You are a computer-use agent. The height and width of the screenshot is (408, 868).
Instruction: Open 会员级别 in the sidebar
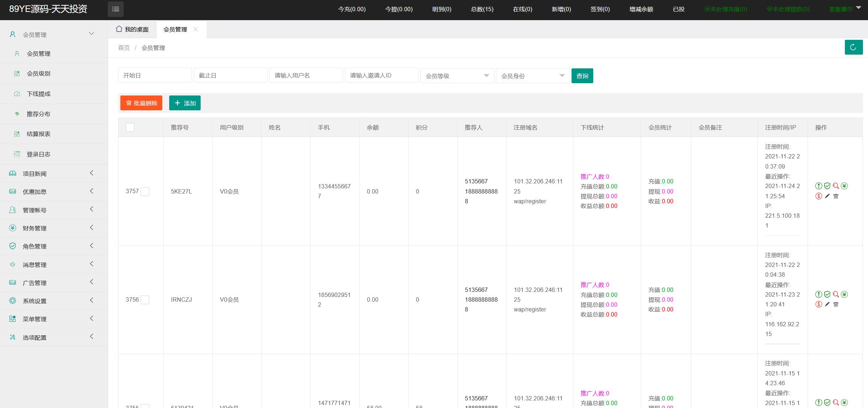coord(39,73)
